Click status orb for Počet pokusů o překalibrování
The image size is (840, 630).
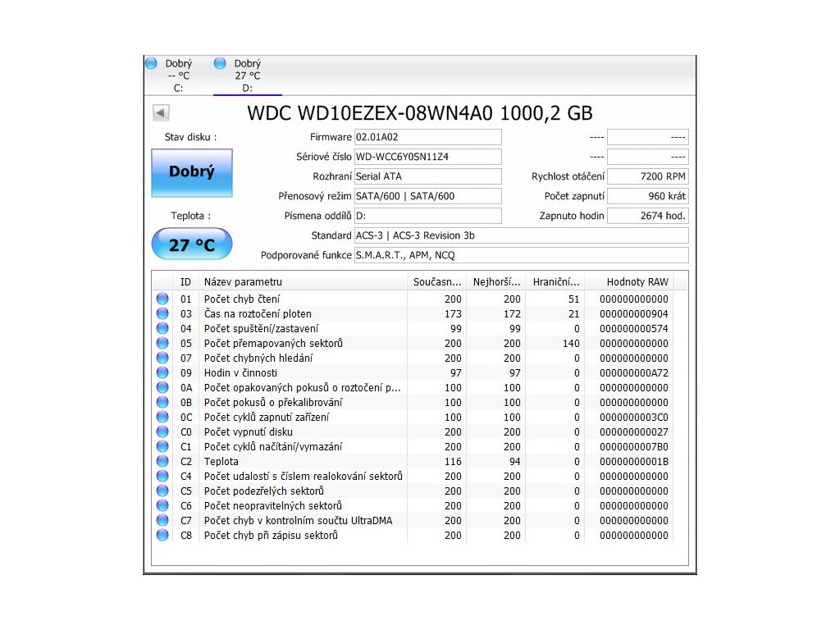tap(162, 402)
